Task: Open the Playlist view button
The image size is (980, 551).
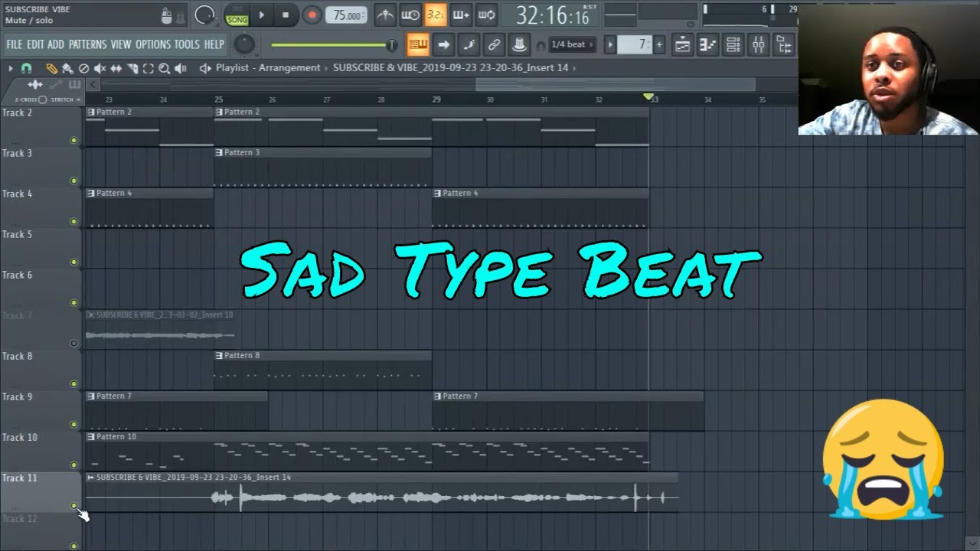Action: [x=682, y=44]
